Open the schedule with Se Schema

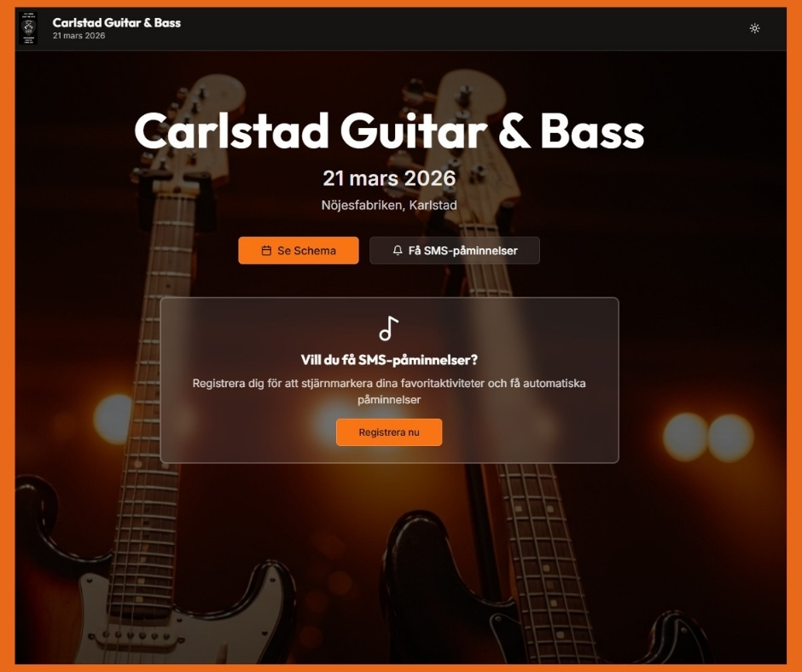click(x=299, y=251)
